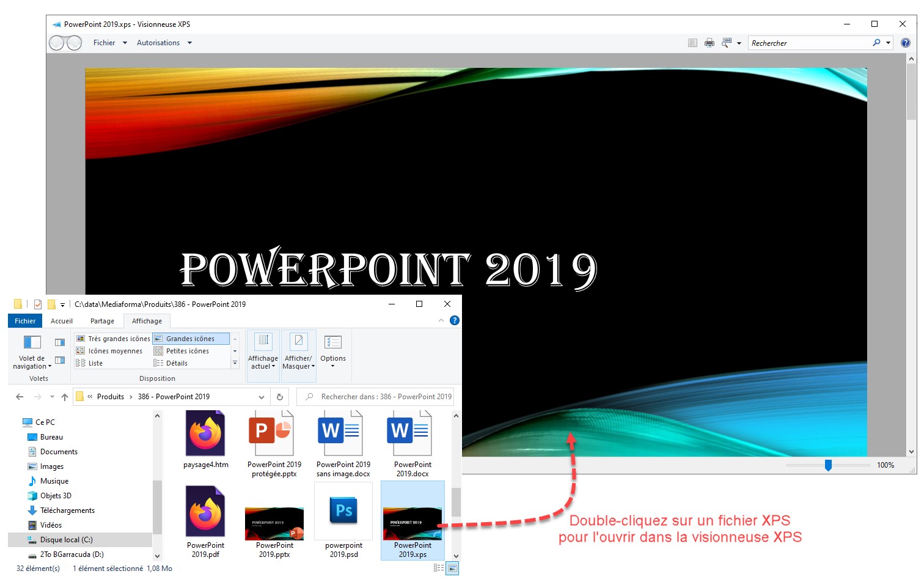Select Ce PC in the navigation pane
This screenshot has width=924, height=582.
[x=39, y=422]
